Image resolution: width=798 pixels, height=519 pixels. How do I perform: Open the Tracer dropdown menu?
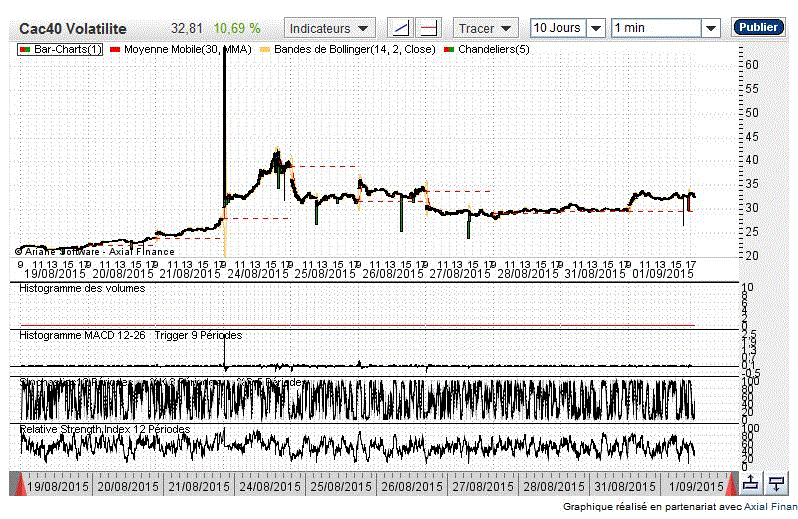485,28
